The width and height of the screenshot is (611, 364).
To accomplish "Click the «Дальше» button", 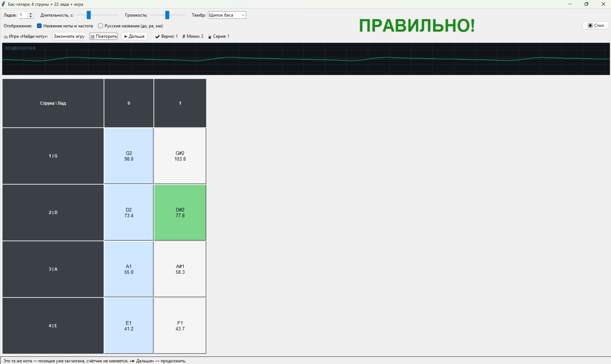I will point(135,36).
